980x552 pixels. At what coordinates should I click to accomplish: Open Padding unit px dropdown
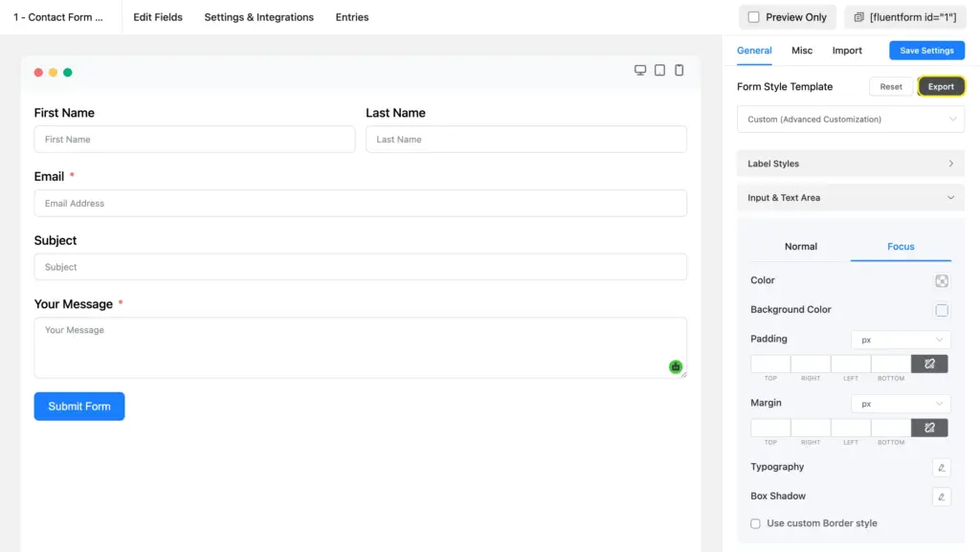click(x=901, y=340)
